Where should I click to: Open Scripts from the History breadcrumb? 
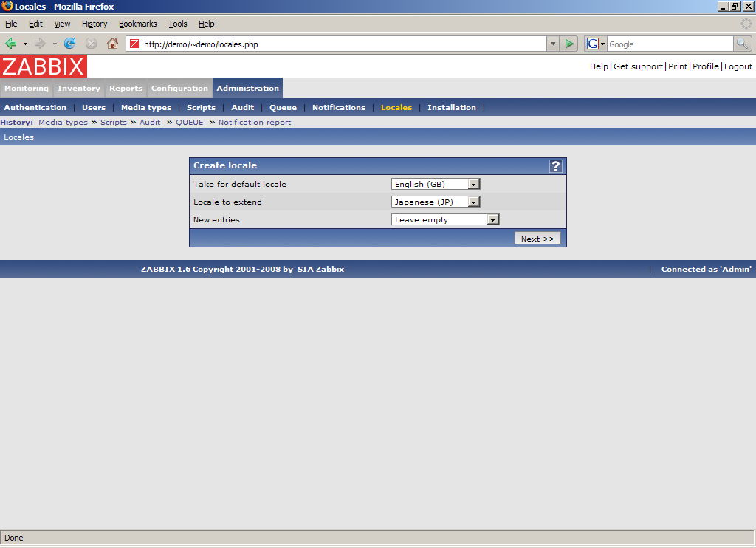point(113,123)
